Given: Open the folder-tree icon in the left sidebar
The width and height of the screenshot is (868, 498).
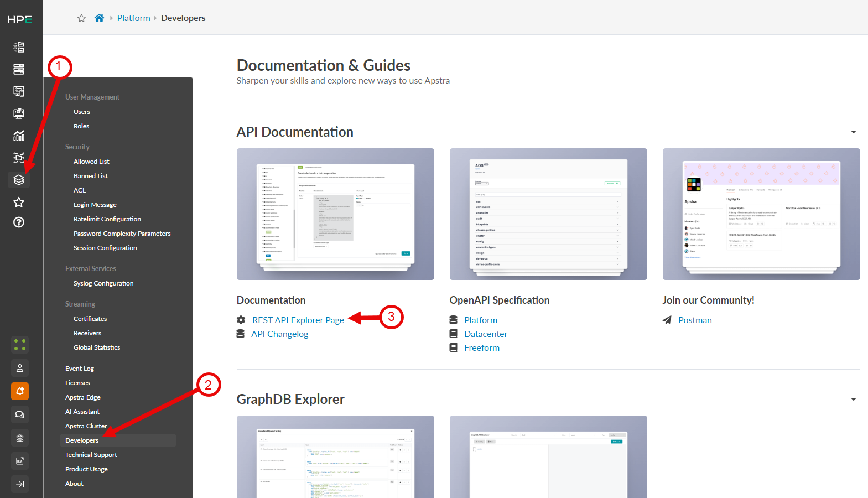Looking at the screenshot, I should (x=19, y=47).
